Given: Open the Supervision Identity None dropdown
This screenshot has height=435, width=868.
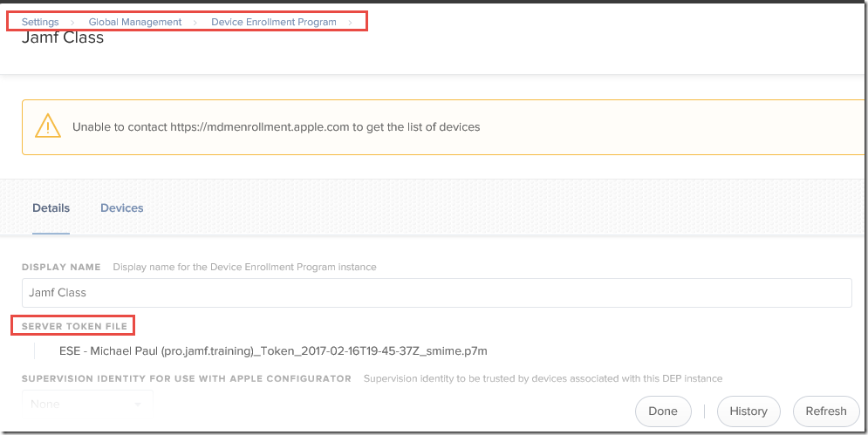Looking at the screenshot, I should (x=87, y=404).
